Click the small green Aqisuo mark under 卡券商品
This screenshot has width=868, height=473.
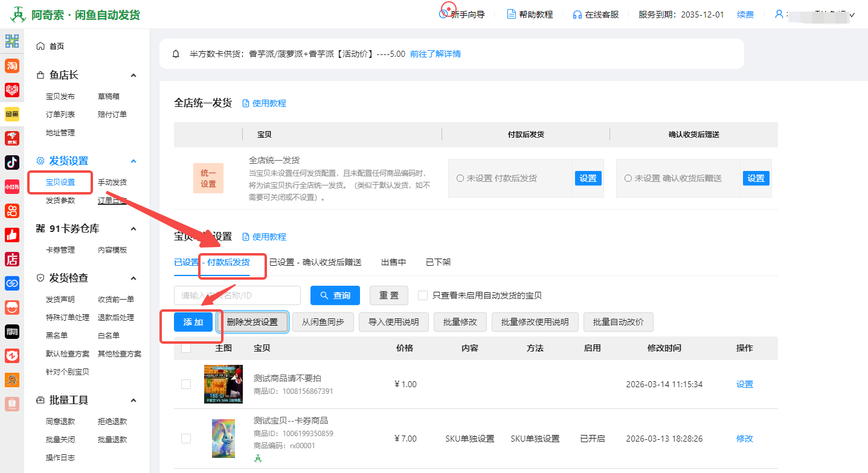(258, 459)
